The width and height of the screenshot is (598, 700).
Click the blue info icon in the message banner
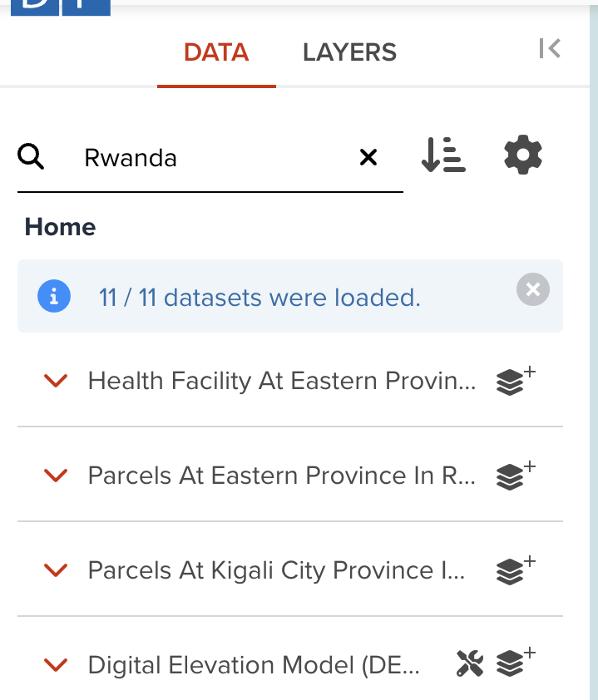[54, 296]
